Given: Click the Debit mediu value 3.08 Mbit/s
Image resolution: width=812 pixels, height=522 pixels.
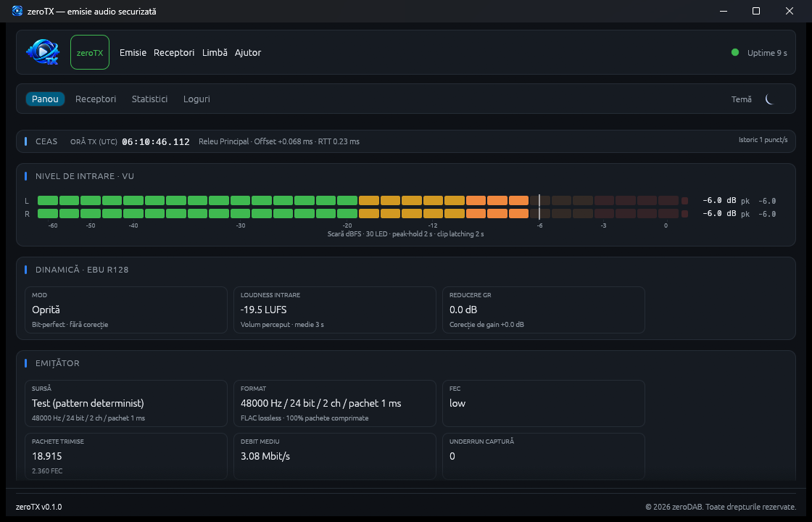Looking at the screenshot, I should click(265, 456).
